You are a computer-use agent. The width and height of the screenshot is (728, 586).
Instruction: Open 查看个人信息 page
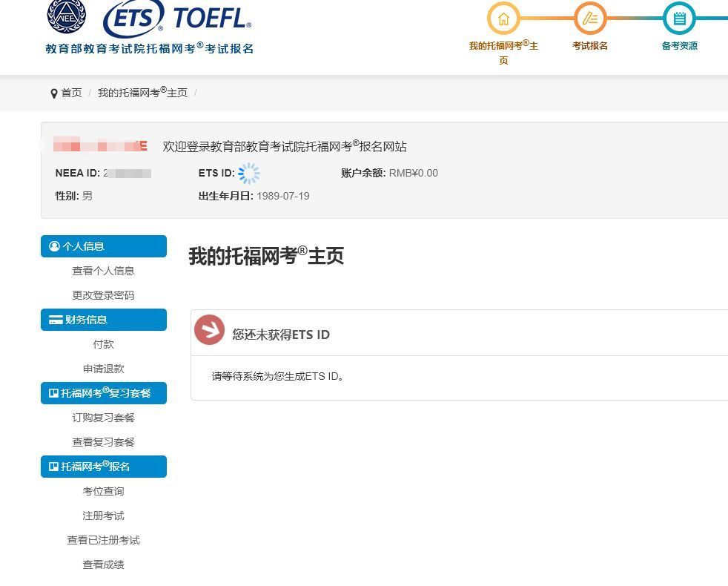[x=103, y=270]
